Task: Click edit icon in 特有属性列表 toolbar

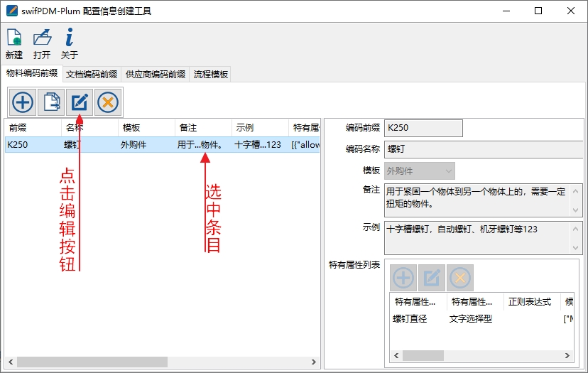Action: 431,278
